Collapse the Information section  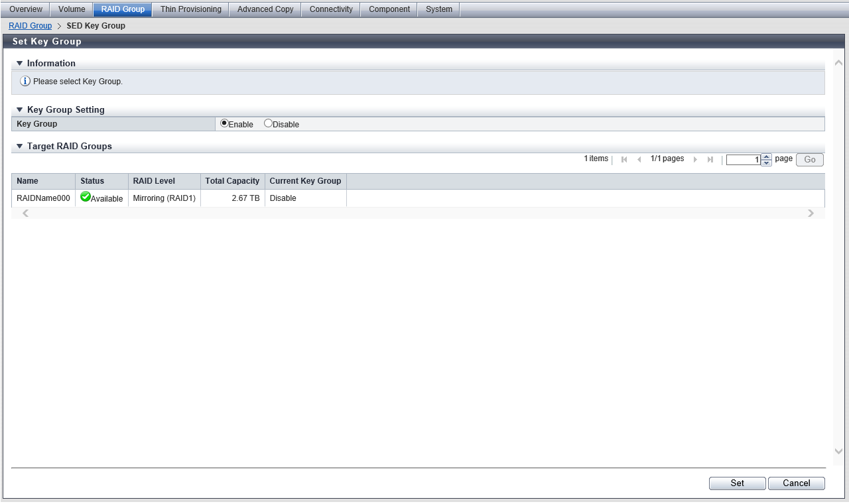tap(20, 64)
